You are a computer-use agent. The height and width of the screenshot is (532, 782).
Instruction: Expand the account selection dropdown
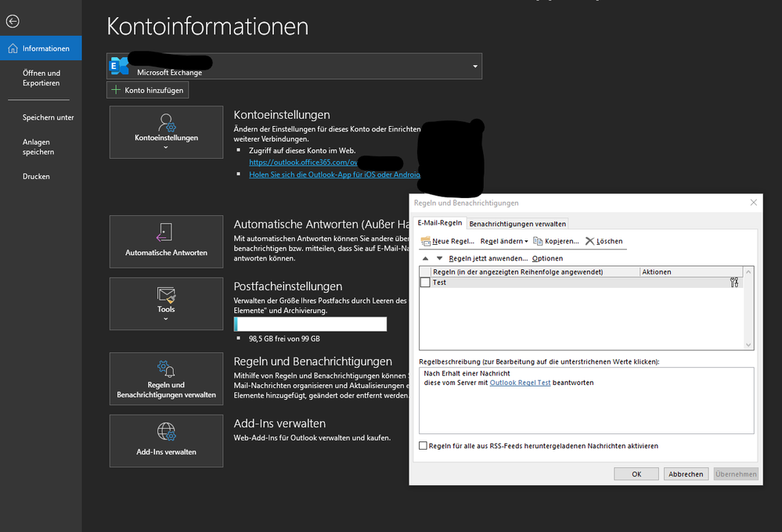pyautogui.click(x=475, y=66)
